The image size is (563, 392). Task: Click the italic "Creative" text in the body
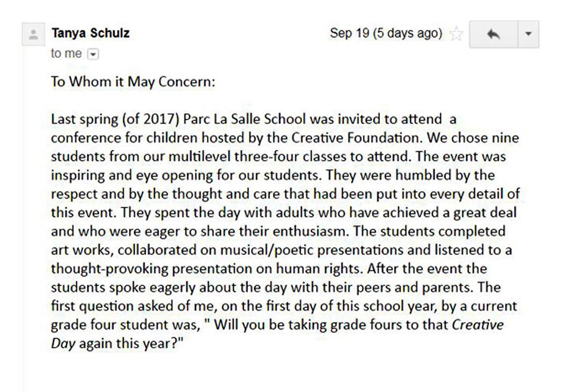[478, 325]
